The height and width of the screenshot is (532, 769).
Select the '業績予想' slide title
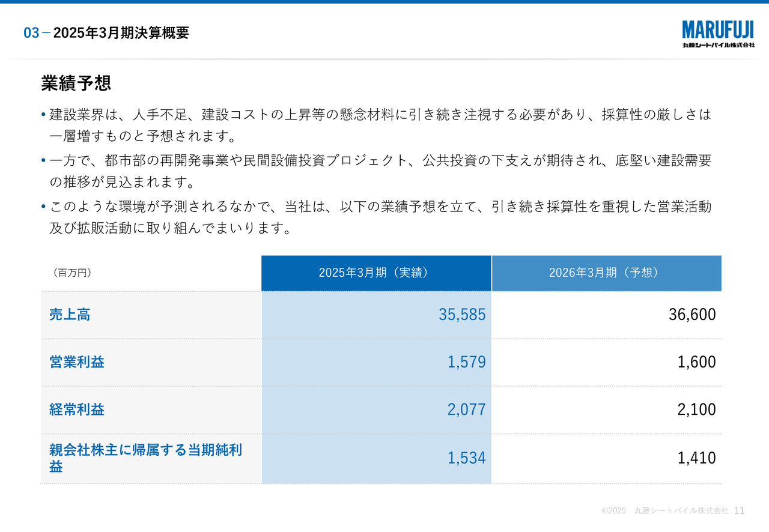point(76,83)
